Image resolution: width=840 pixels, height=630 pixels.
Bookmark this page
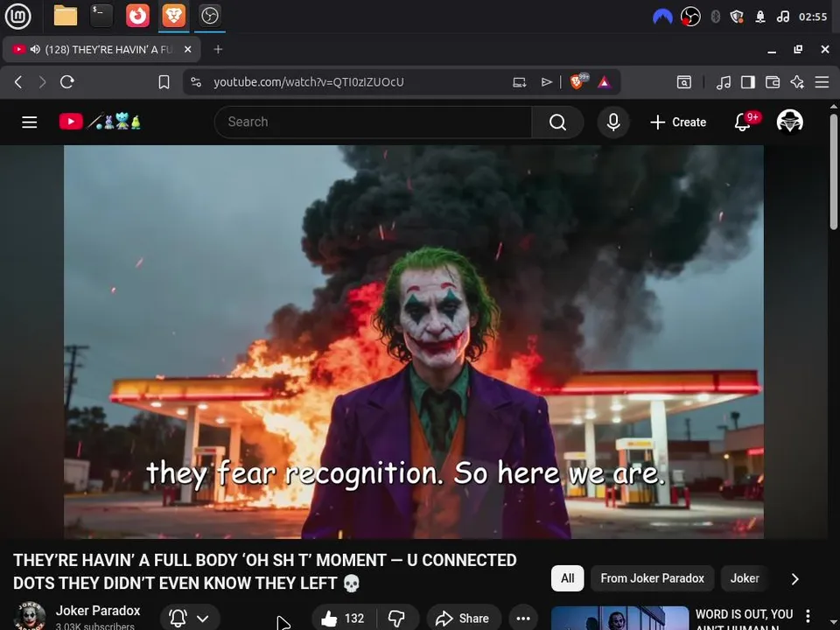[x=164, y=82]
